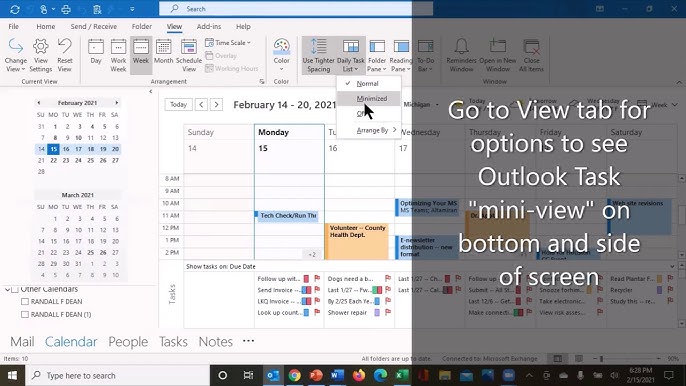
Task: Open Google Chrome from taskbar
Action: pos(294,375)
